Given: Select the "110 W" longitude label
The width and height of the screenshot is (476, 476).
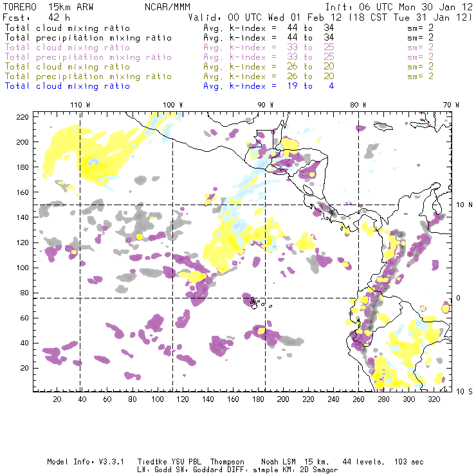Looking at the screenshot, I should (80, 105).
